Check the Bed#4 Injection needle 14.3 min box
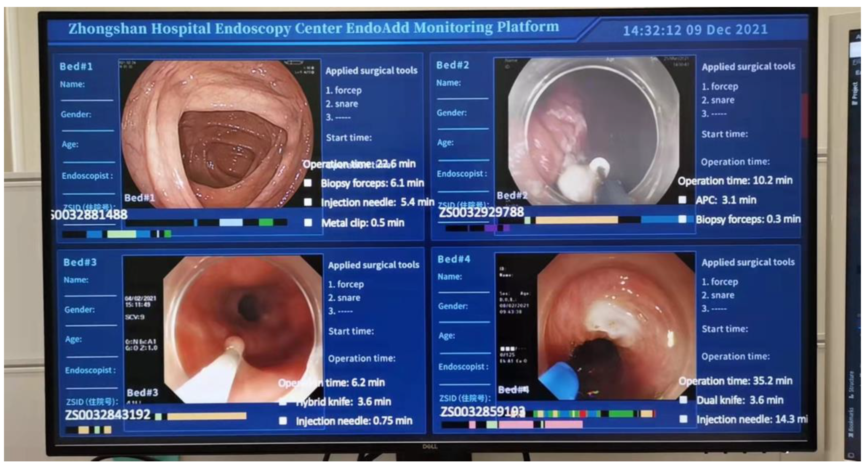This screenshot has height=467, width=868. 683,419
